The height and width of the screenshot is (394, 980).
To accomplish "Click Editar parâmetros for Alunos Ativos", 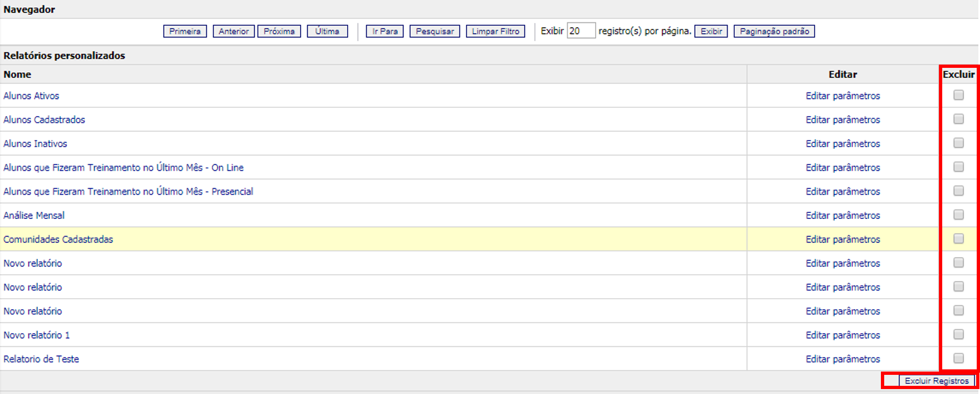I will tap(843, 96).
